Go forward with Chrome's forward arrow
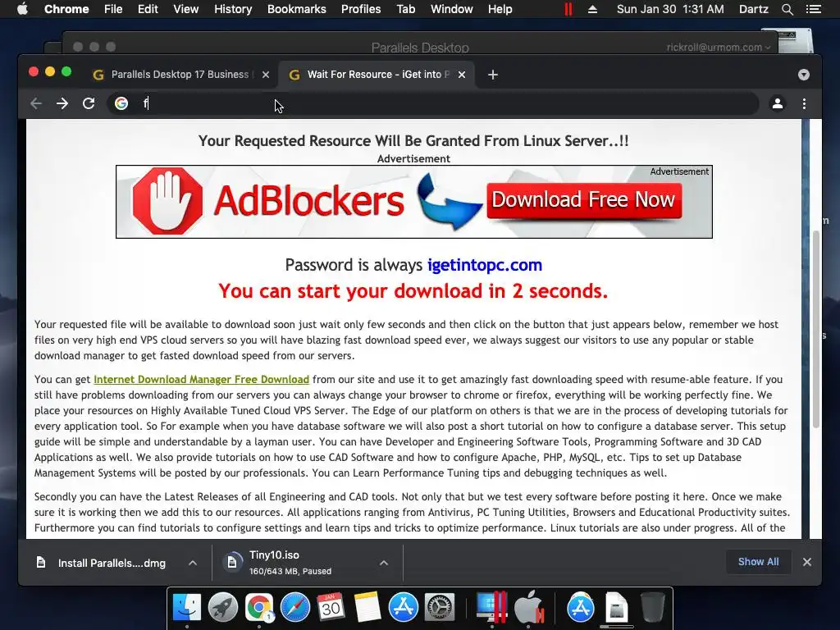Screen dimensions: 840x630 coord(62,103)
